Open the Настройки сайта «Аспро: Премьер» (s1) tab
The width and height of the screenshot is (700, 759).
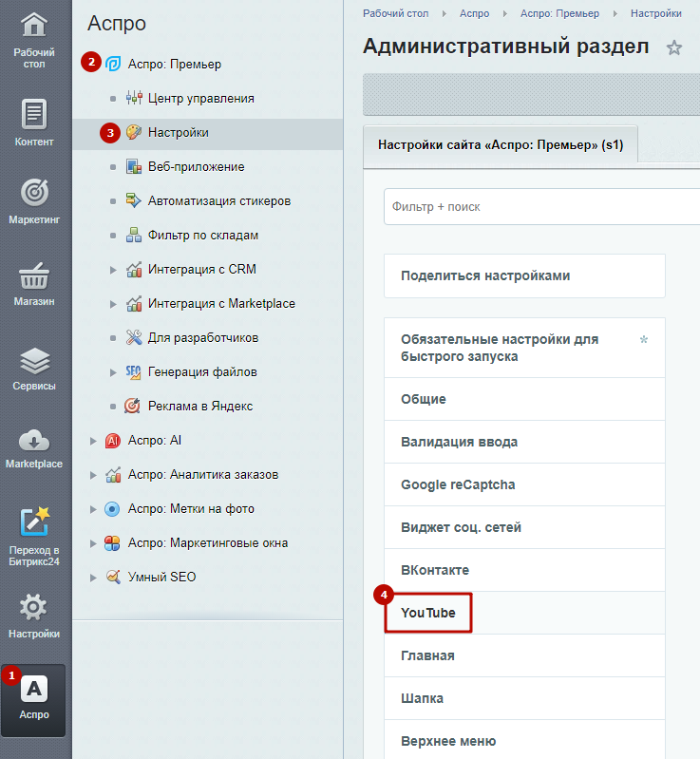pyautogui.click(x=501, y=144)
